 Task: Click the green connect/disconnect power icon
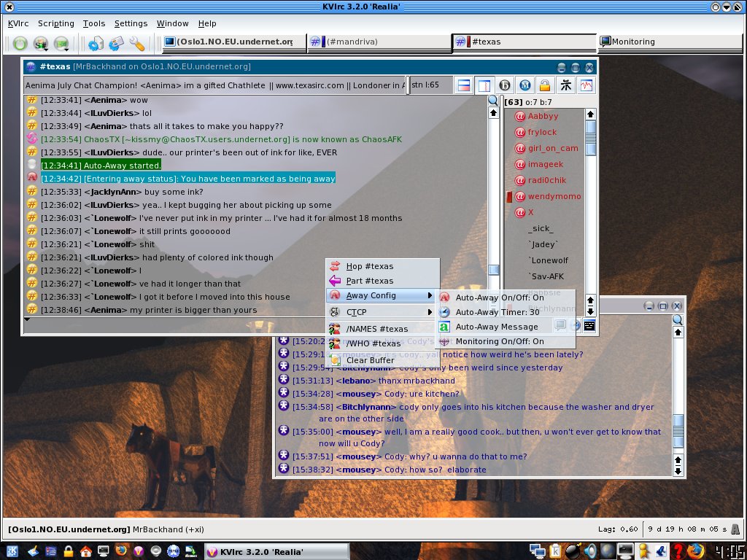20,43
